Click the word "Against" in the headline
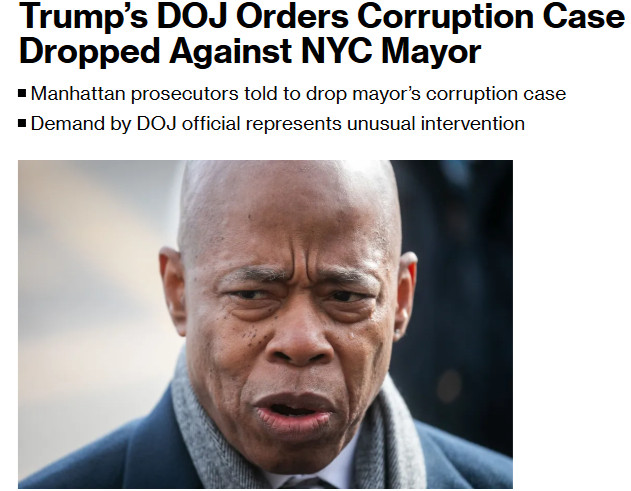This screenshot has width=631, height=491. click(x=230, y=52)
